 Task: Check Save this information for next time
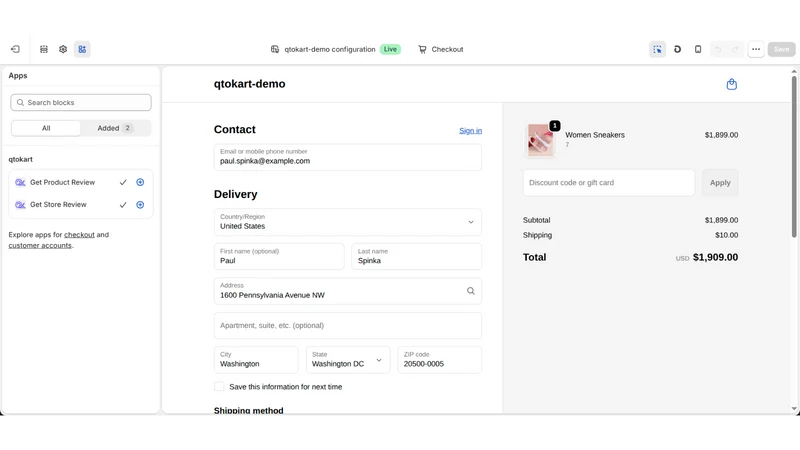coord(219,386)
